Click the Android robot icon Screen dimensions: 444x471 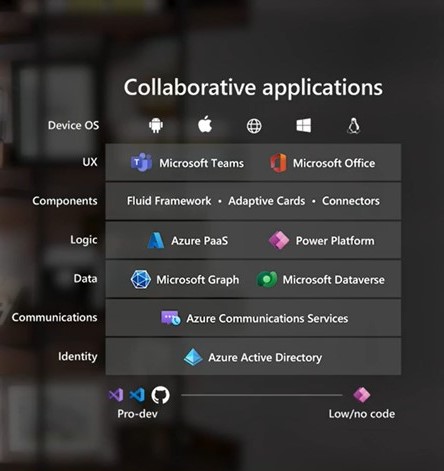(156, 125)
